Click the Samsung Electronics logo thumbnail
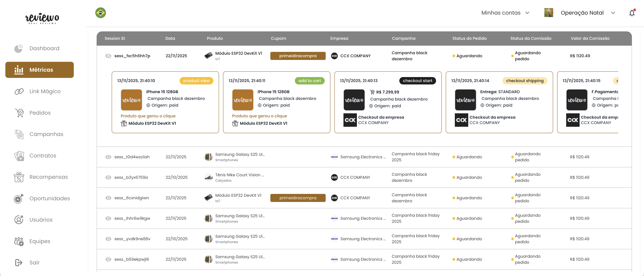This screenshot has height=276, width=644. 334,157
